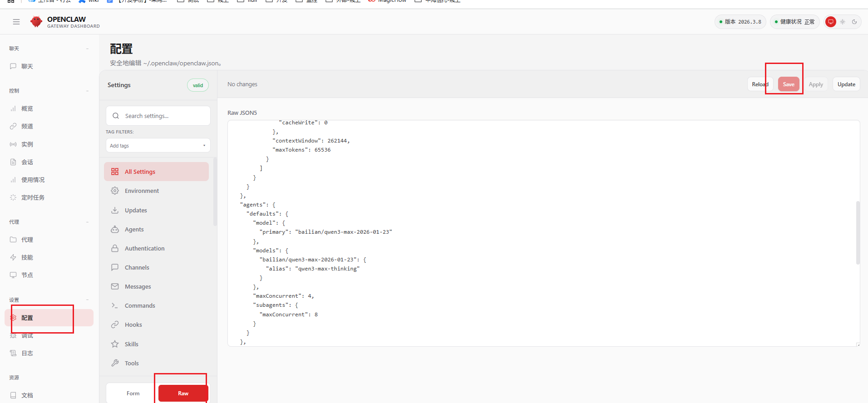Open 技能 skills in sidebar

coord(49,257)
